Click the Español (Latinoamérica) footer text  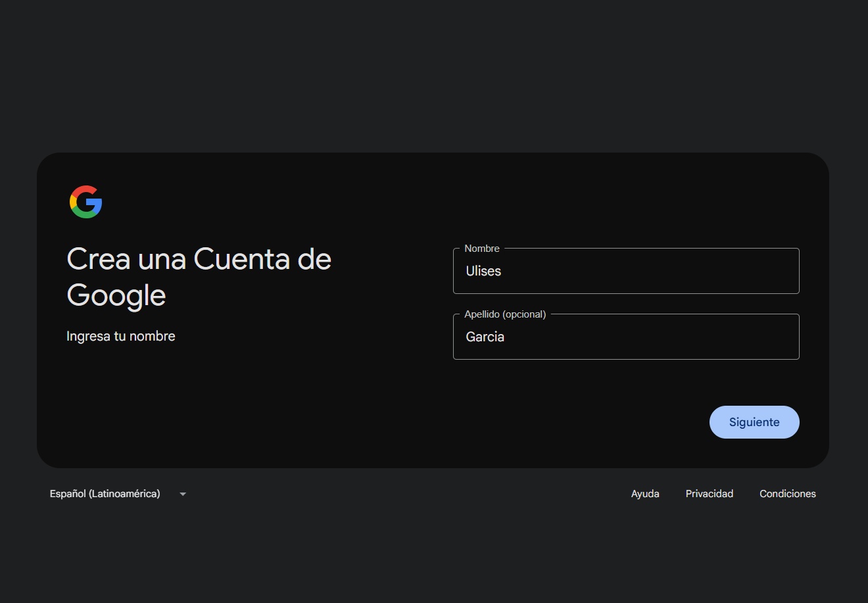[x=105, y=494]
